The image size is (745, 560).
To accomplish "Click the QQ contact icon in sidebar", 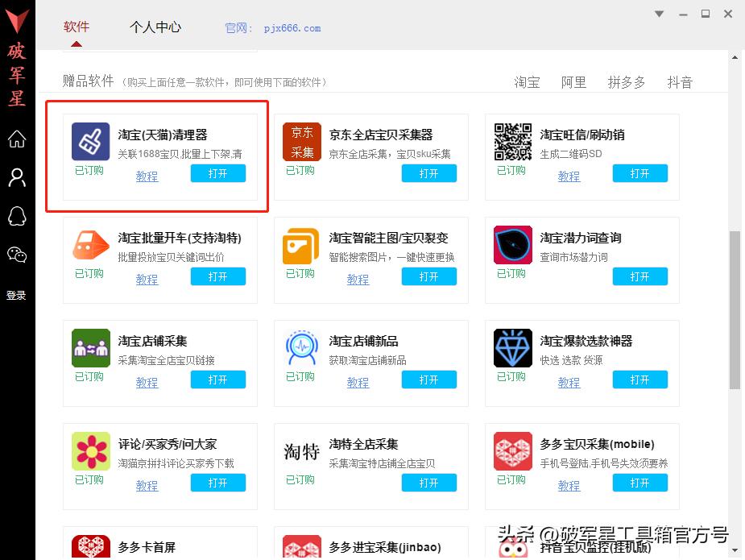I will tap(17, 216).
